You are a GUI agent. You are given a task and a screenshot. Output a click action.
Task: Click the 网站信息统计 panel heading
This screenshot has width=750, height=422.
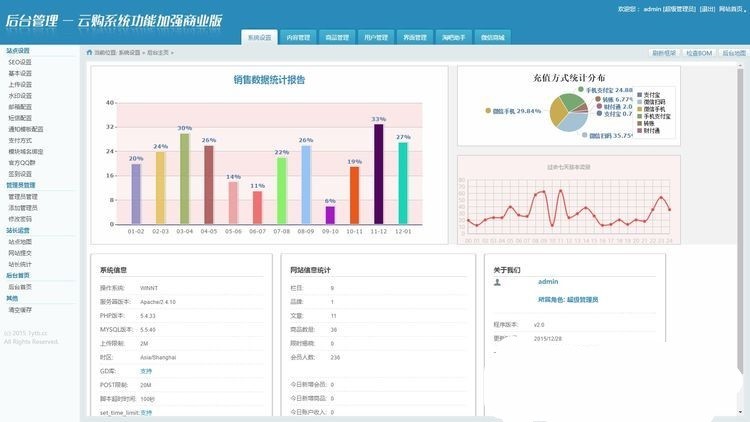point(310,270)
